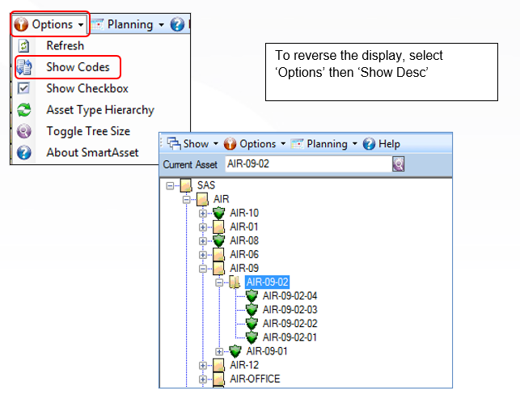Click the Toggle Tree Size magnifier icon
Screen dimensions: 520x420
(24, 131)
